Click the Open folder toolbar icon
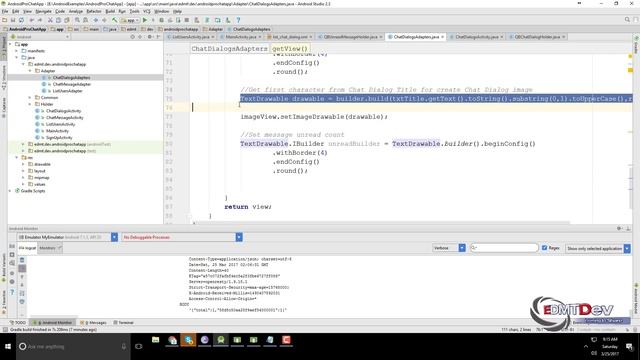The image size is (640, 360). (5, 20)
